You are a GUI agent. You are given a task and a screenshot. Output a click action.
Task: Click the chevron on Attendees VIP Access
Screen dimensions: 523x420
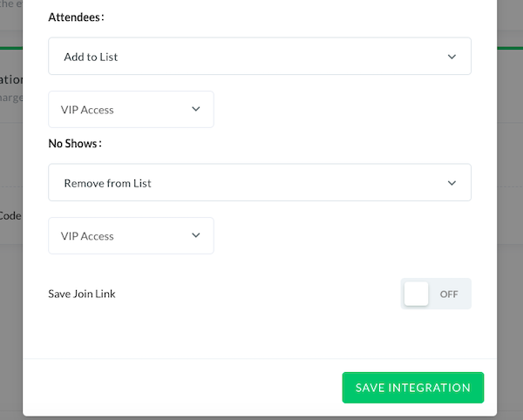click(x=195, y=110)
